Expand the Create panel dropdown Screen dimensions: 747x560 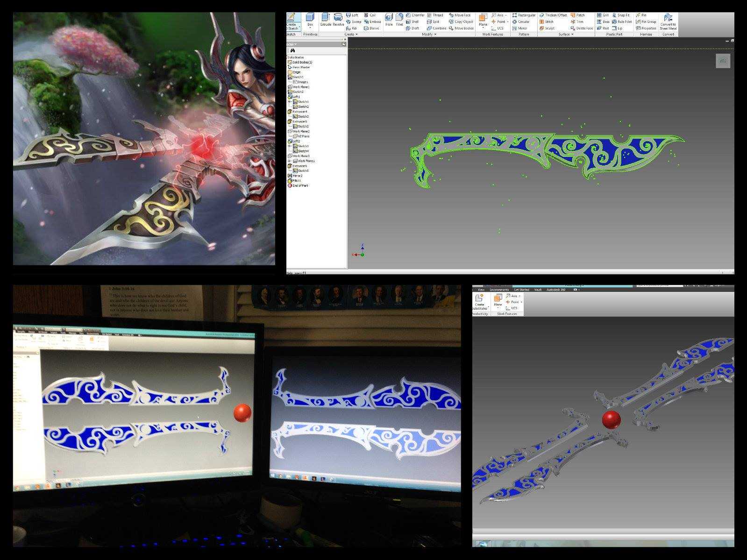[x=351, y=35]
